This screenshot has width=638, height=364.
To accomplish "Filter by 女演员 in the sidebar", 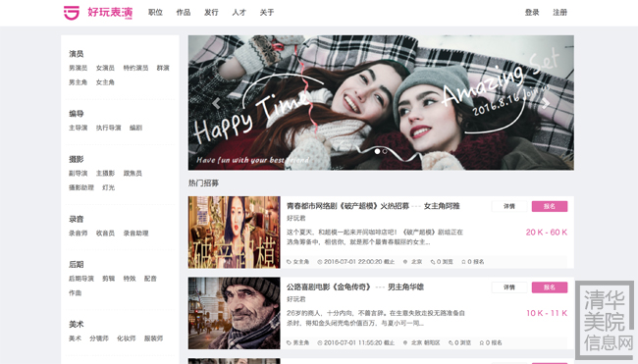I will (x=105, y=68).
